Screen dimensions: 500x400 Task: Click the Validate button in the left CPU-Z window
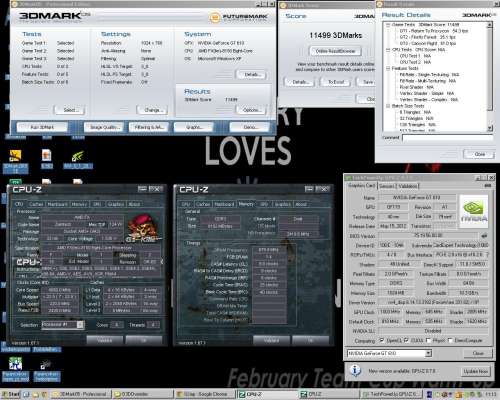(x=105, y=340)
